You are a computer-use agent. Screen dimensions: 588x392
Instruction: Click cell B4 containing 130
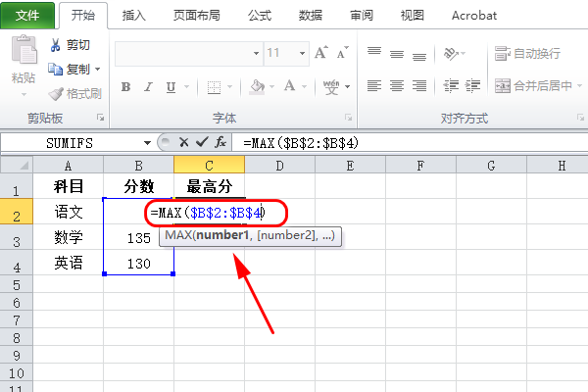(x=138, y=264)
